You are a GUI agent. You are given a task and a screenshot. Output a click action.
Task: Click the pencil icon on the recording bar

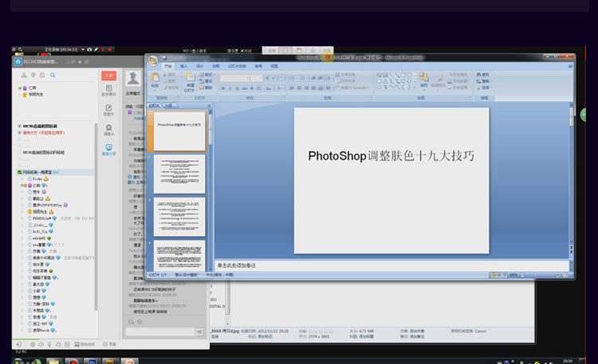coord(96,49)
